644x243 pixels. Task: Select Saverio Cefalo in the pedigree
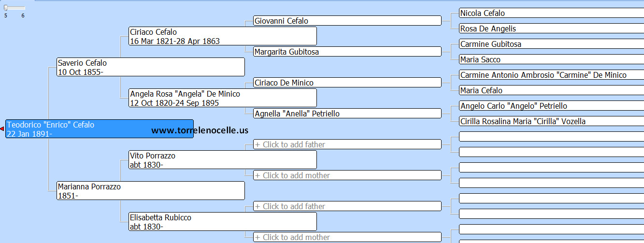150,67
